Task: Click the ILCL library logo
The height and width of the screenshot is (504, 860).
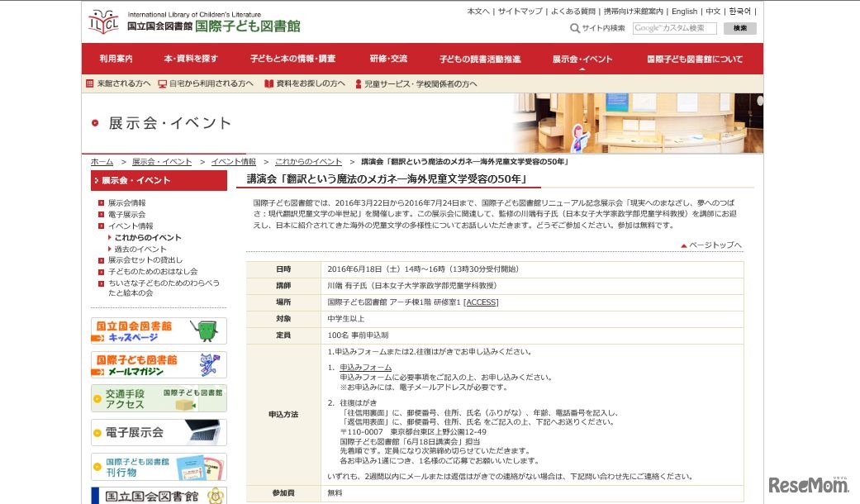Action: point(103,22)
